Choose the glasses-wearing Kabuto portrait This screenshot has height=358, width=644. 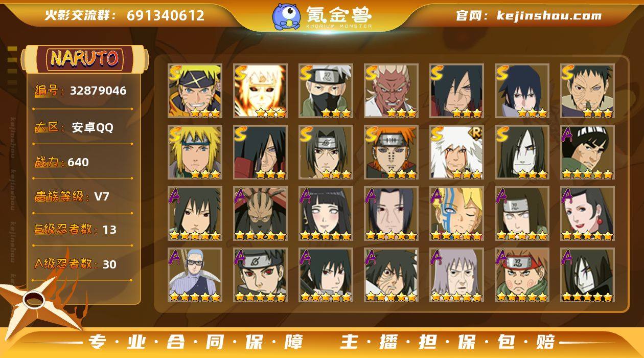195,275
